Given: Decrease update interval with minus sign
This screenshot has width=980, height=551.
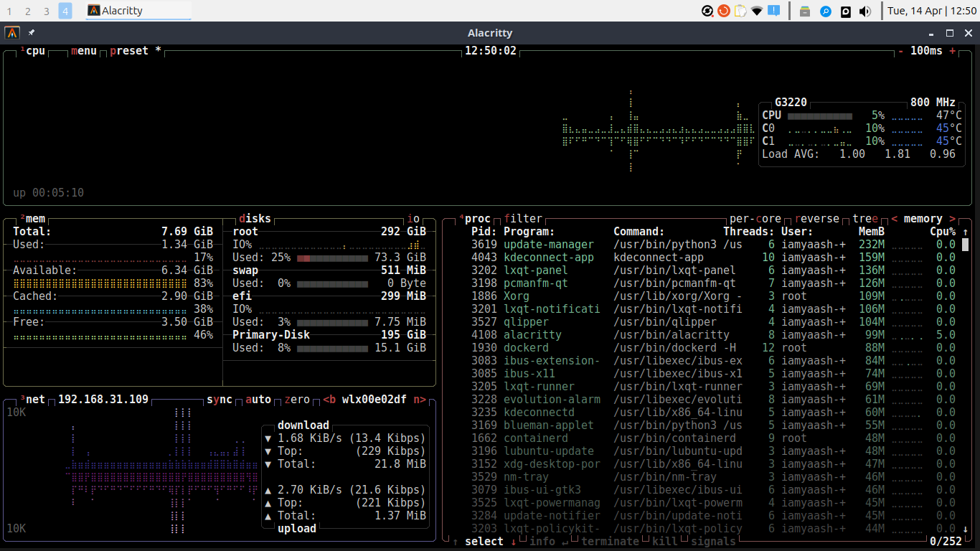Looking at the screenshot, I should tap(901, 51).
